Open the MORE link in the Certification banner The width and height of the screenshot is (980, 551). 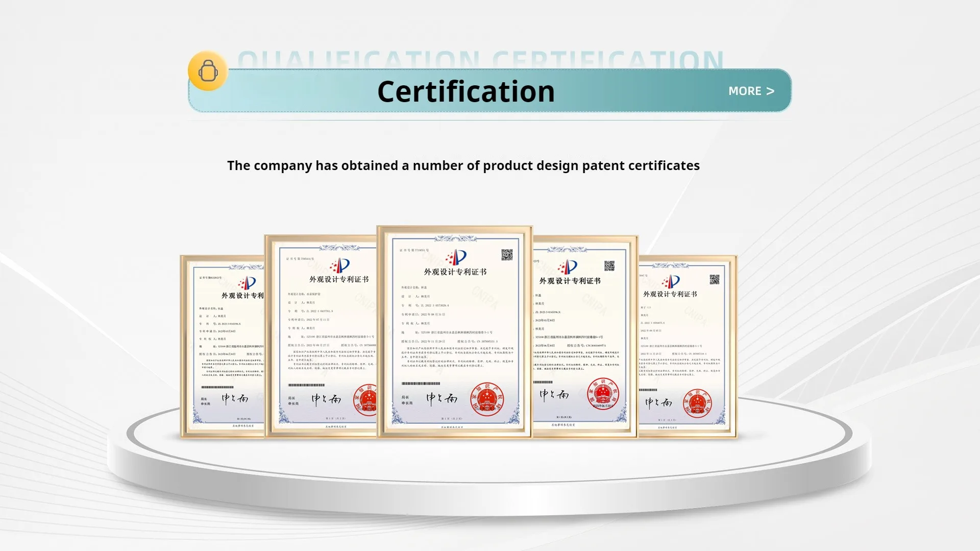tap(751, 91)
